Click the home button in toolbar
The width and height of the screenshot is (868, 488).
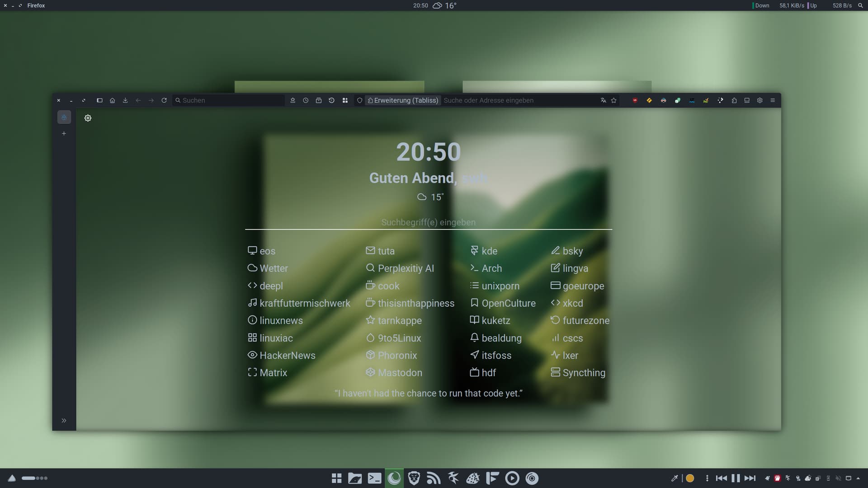(112, 100)
